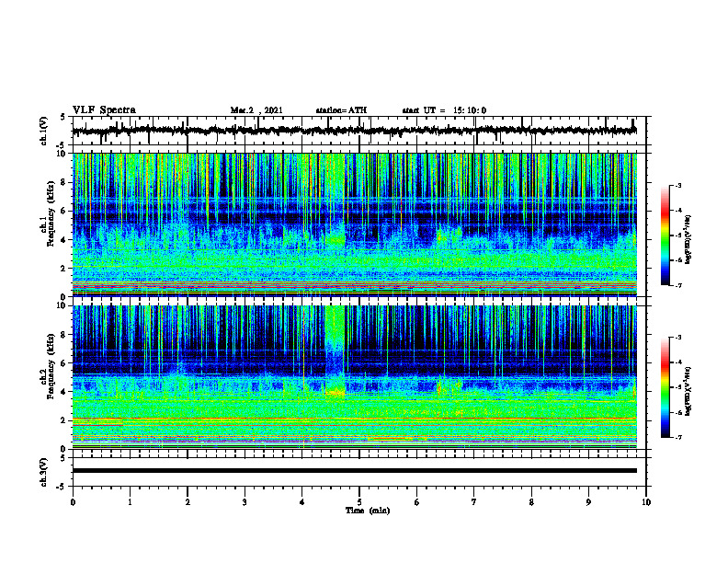Click time axis tick label "3"

pyautogui.click(x=245, y=502)
